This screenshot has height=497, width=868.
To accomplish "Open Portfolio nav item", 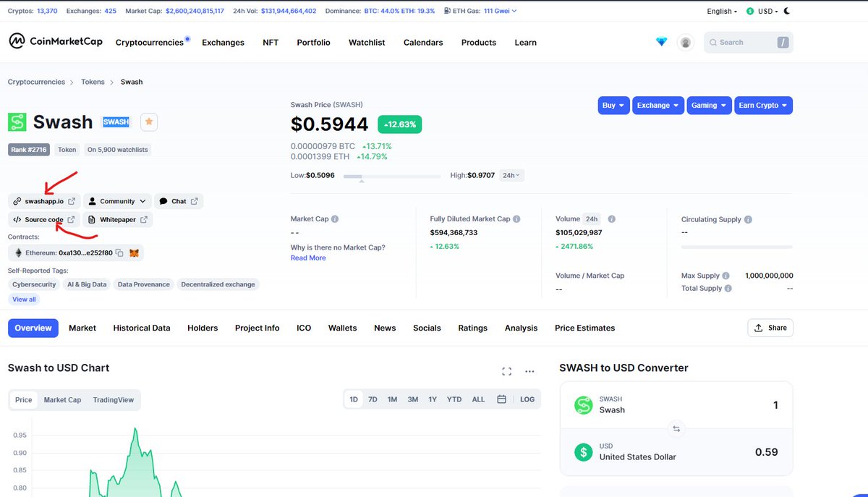I will (313, 43).
